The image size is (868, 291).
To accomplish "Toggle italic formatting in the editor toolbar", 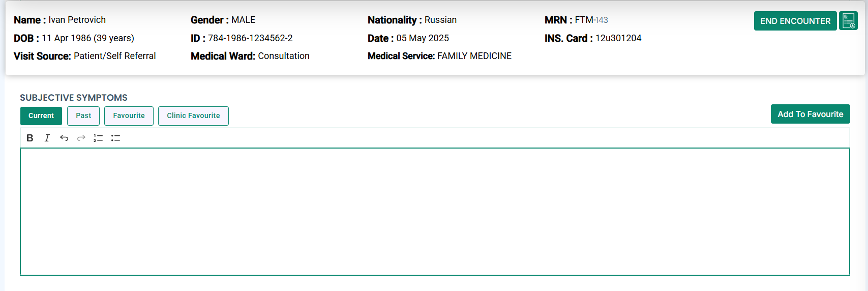I will click(47, 138).
